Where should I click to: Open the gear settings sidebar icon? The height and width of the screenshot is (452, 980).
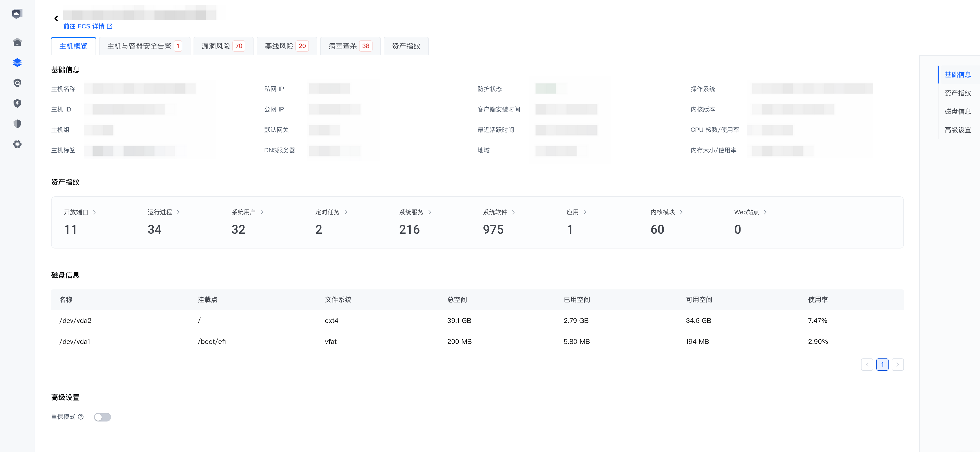click(17, 144)
